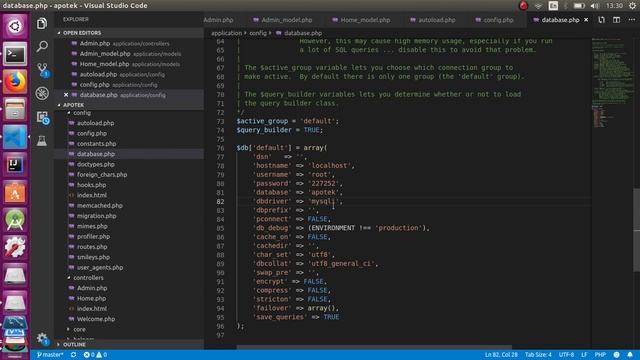Screen dimensions: 640x360
Task: Change the LF end of line setting
Action: click(584, 355)
